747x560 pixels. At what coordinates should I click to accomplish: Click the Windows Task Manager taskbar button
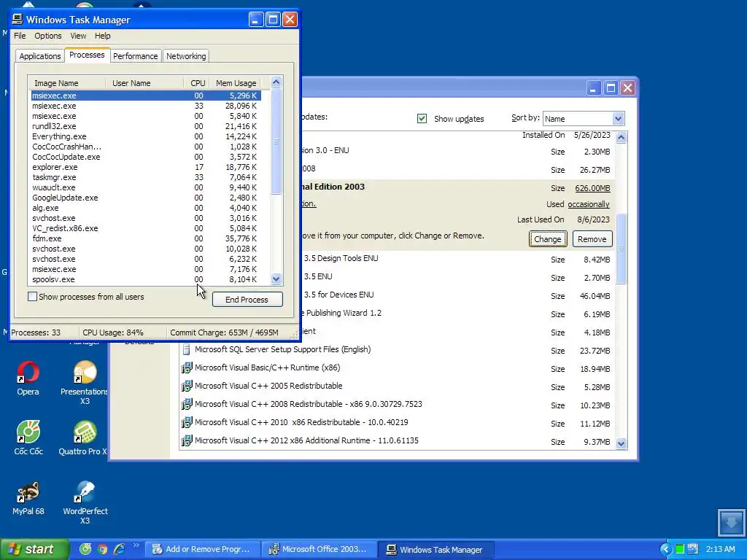436,550
